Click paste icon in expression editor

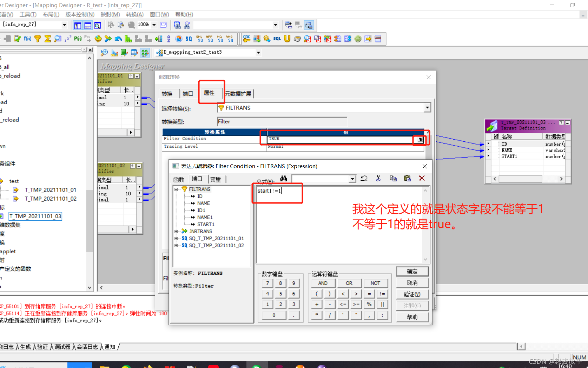(407, 179)
